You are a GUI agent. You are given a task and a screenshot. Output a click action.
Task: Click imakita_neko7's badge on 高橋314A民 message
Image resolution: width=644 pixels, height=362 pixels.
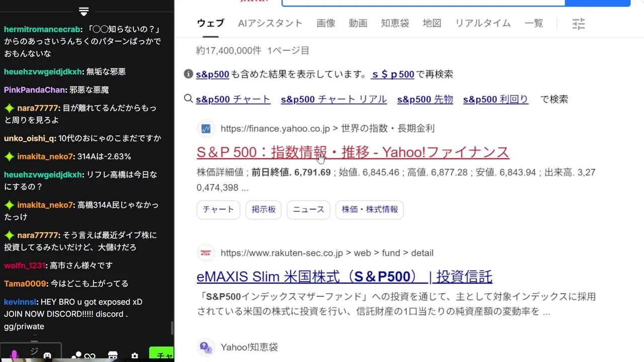pos(9,205)
